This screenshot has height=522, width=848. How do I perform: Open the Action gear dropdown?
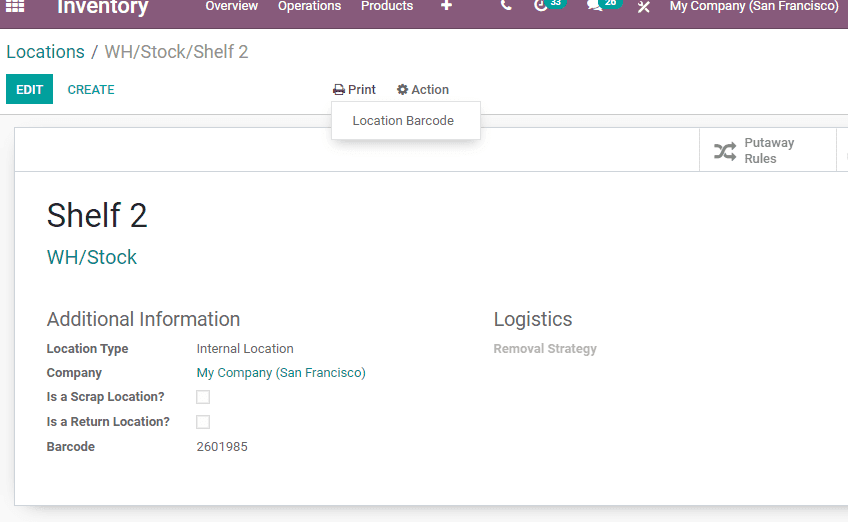pyautogui.click(x=422, y=90)
